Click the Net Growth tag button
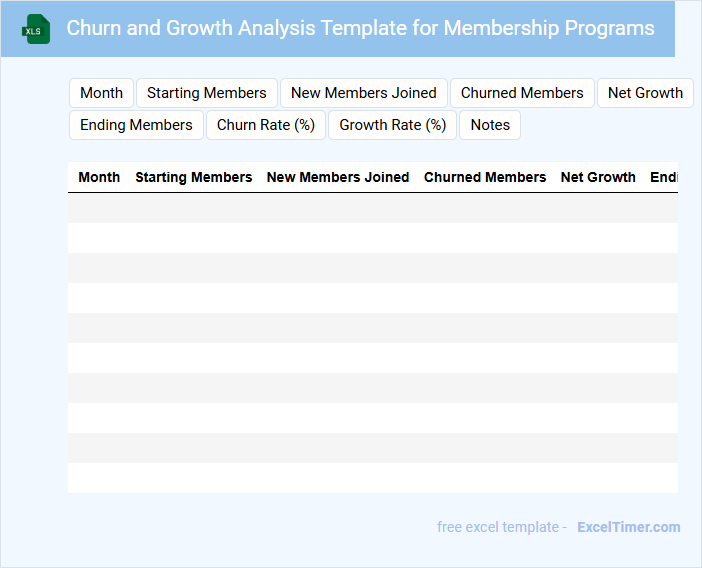Viewport: 702px width, 568px height. click(x=644, y=93)
